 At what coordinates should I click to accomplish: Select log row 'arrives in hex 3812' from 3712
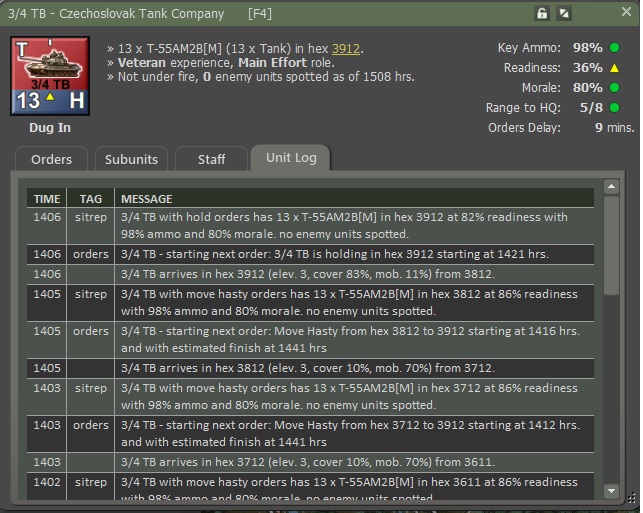(x=310, y=368)
